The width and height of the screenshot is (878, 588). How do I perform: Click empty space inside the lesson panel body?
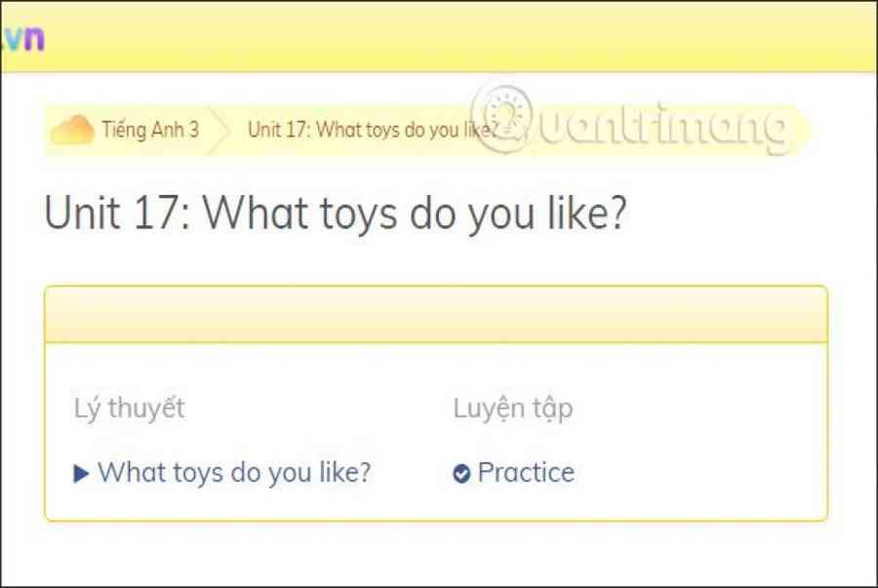point(702,439)
